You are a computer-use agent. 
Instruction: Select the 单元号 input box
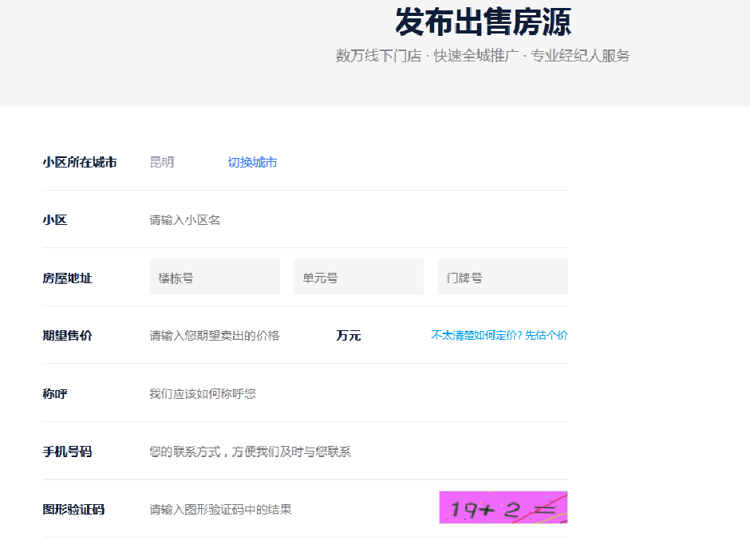tap(358, 278)
